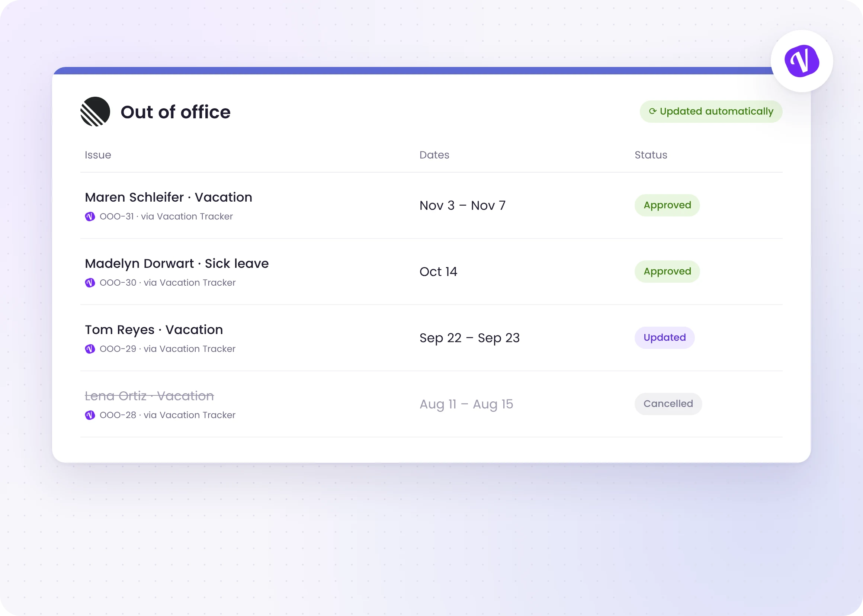This screenshot has height=616, width=863.
Task: Click the Updated status for Tom Reyes
Action: 665,338
